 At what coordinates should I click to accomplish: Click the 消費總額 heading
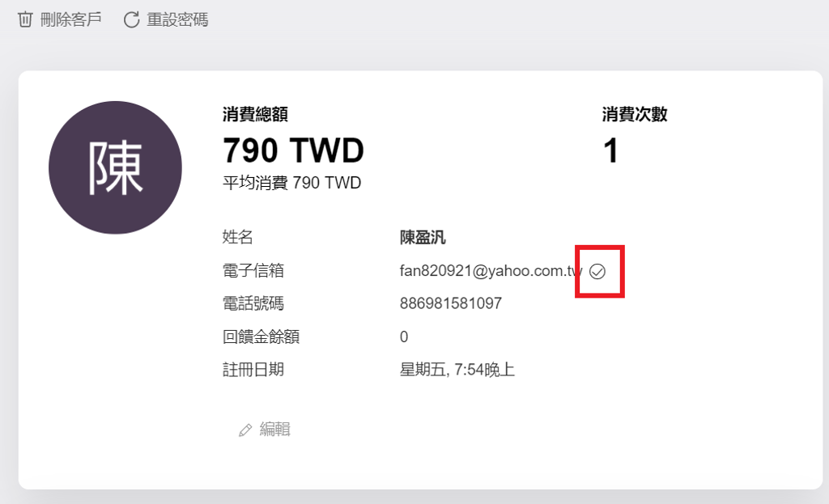[x=255, y=114]
